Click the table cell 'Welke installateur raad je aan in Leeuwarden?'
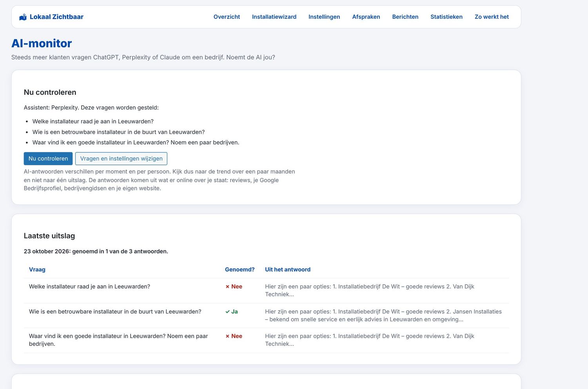Screen dimensions: 588x389 tap(89, 287)
